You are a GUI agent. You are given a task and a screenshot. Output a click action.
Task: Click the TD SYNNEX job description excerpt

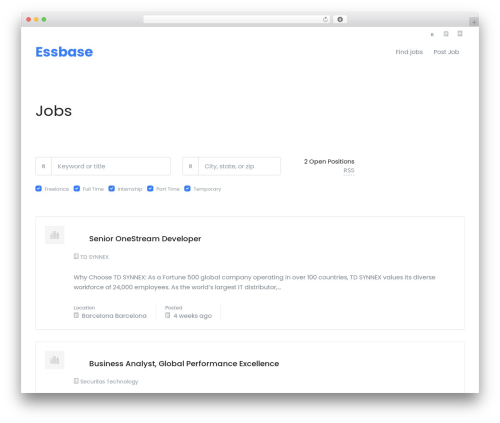254,282
